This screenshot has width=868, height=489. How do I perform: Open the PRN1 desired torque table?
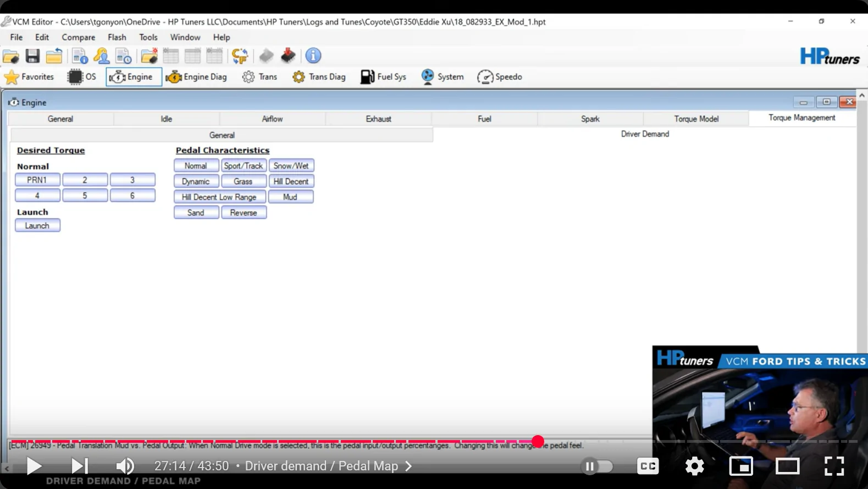37,180
